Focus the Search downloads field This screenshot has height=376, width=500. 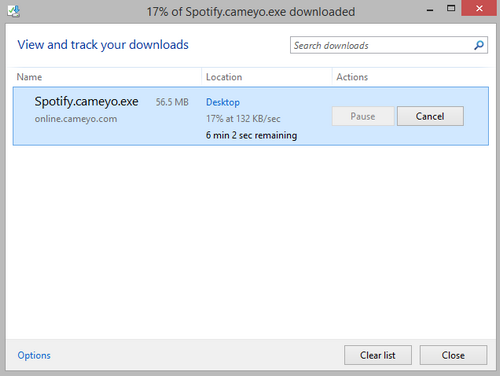(389, 45)
